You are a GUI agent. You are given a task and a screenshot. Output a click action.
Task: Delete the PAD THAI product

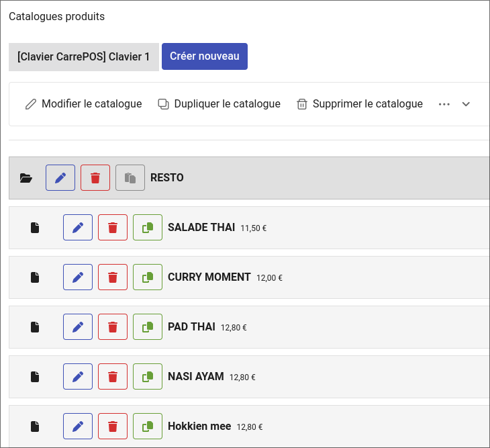pos(113,326)
